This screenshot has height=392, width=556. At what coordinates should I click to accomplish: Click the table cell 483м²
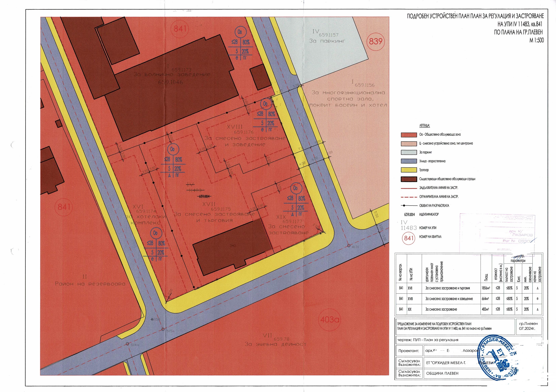tap(486, 309)
